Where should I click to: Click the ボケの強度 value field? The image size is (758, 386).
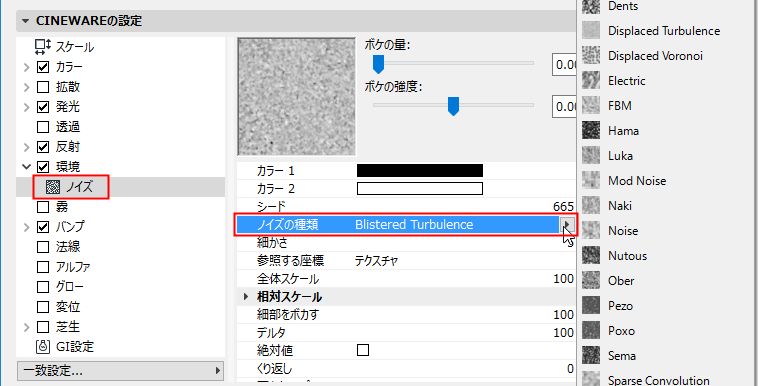click(x=564, y=106)
